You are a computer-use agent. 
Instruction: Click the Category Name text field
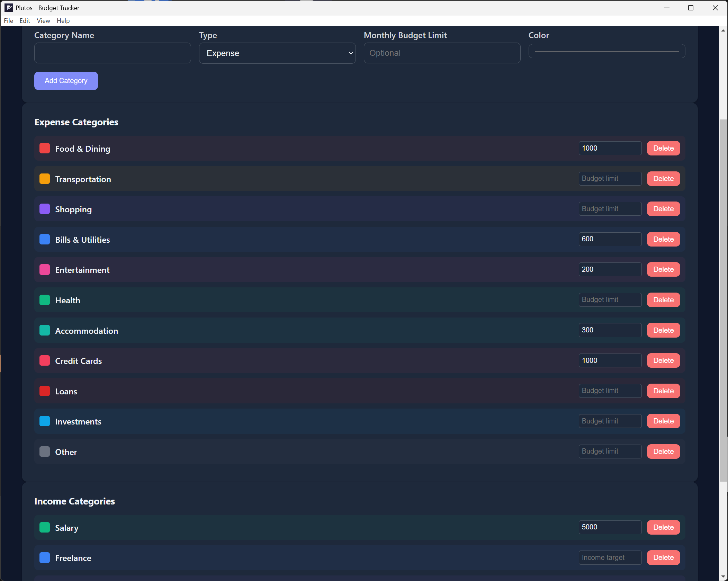tap(113, 53)
